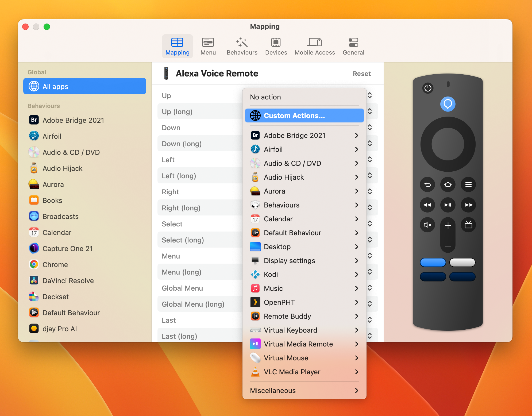This screenshot has height=416, width=532.
Task: Click the home button on the remote
Action: [x=448, y=184]
